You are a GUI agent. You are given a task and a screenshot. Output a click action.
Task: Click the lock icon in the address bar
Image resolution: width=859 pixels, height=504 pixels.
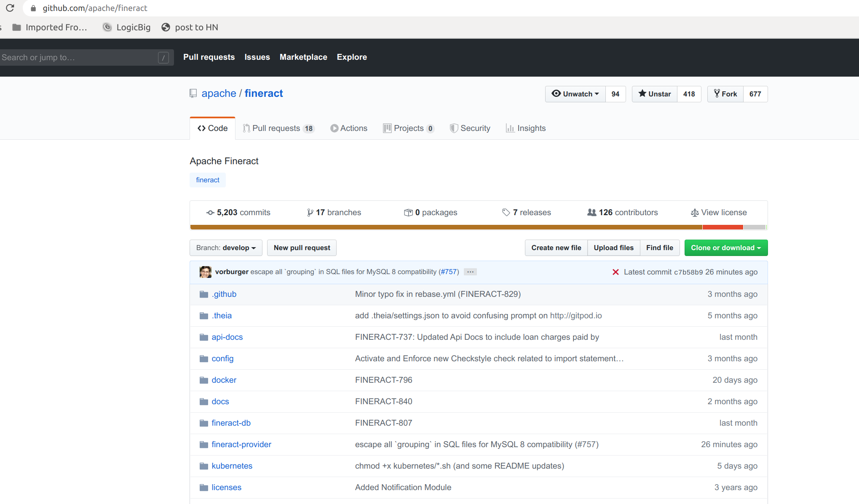pyautogui.click(x=33, y=8)
